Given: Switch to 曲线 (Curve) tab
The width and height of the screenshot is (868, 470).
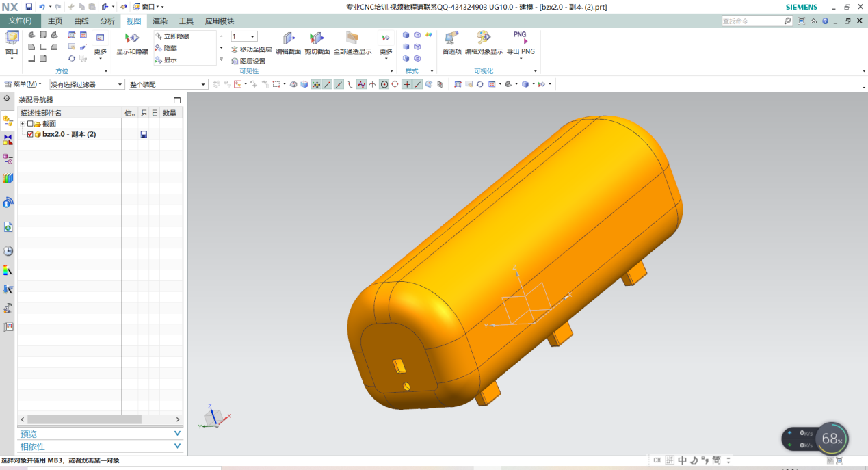Looking at the screenshot, I should click(x=81, y=21).
